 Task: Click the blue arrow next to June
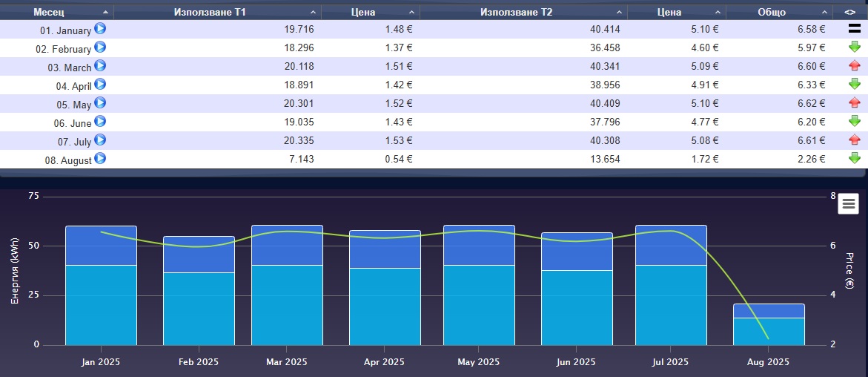[100, 122]
